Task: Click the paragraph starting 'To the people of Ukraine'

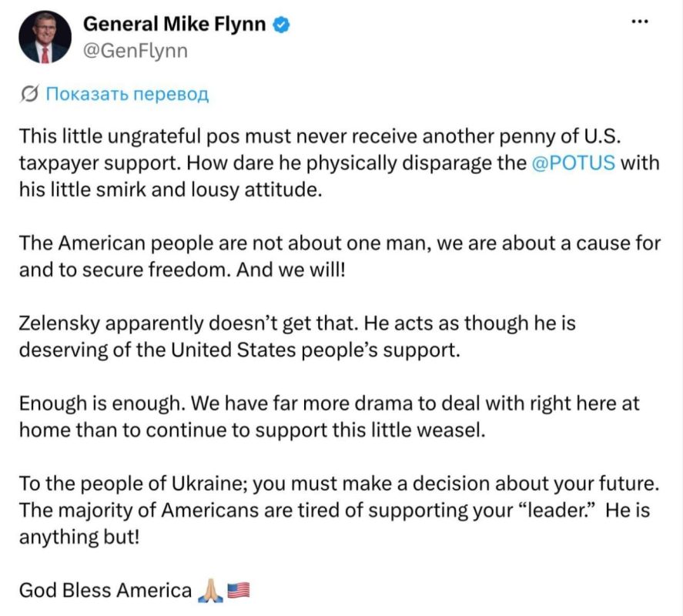Action: coord(340,511)
